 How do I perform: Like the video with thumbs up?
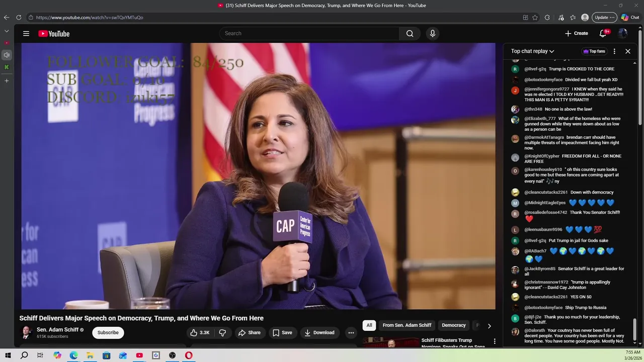click(x=200, y=333)
